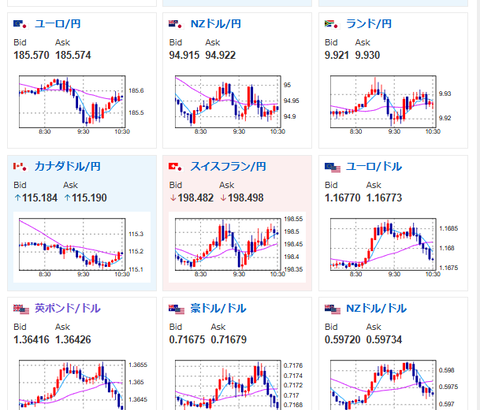
Task: Click the British pound/Dollar flag icon
Action: pyautogui.click(x=21, y=309)
